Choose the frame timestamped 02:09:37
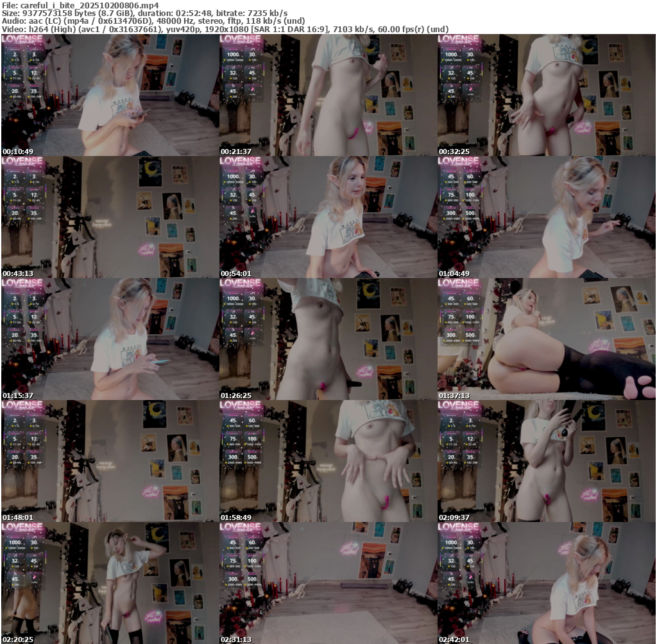Image resolution: width=657 pixels, height=644 pixels. (x=547, y=461)
